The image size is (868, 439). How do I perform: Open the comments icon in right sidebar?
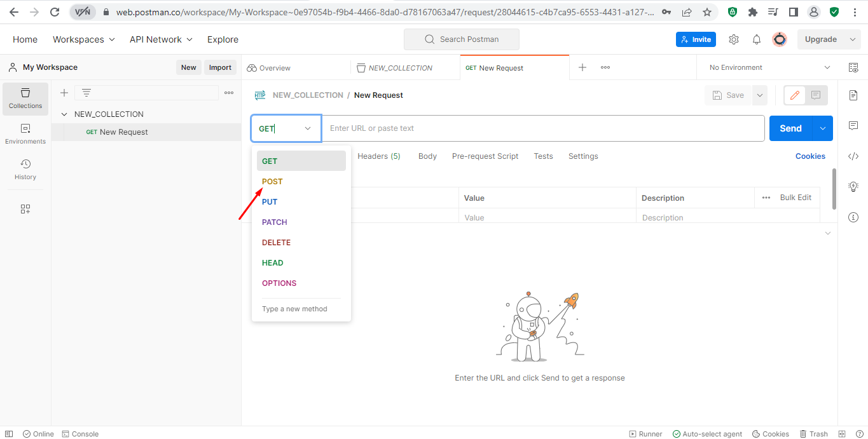[853, 126]
